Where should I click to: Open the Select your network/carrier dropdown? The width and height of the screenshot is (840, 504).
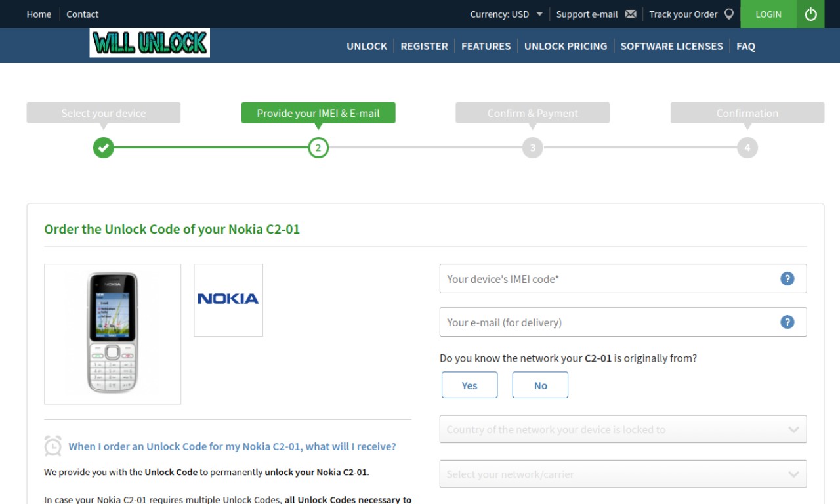tap(623, 474)
